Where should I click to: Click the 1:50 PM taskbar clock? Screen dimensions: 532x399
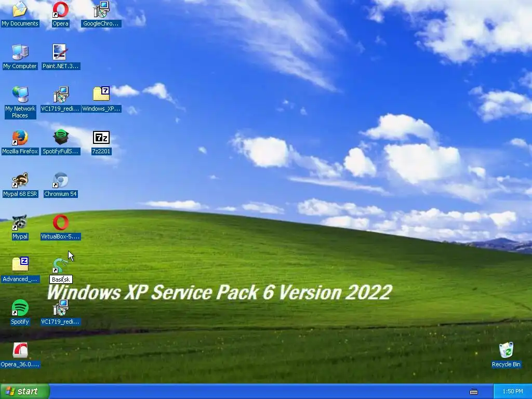tap(513, 392)
